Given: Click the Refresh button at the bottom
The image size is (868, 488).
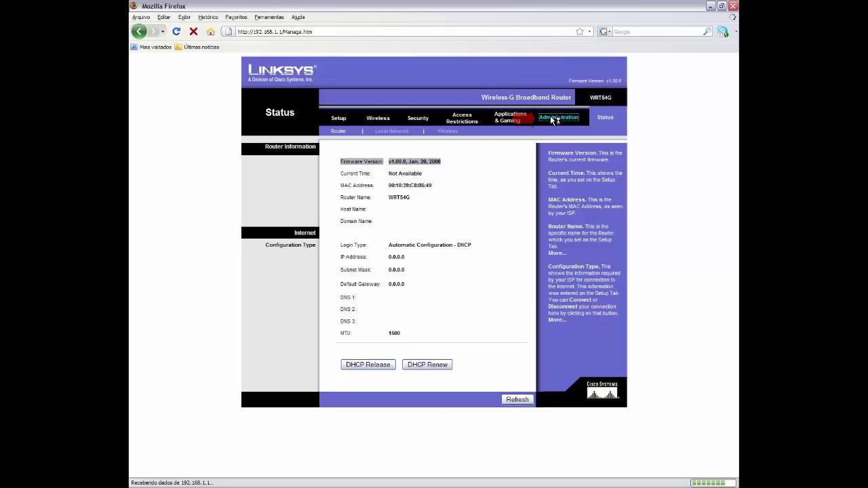Looking at the screenshot, I should tap(517, 399).
